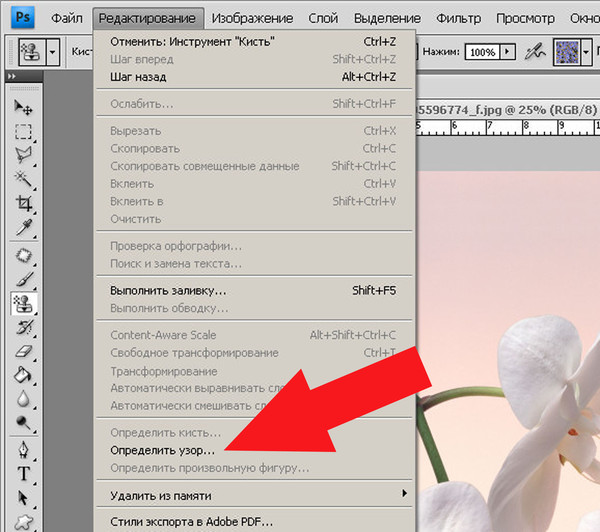
Task: Click the pattern swatch thumbnail
Action: pyautogui.click(x=567, y=52)
